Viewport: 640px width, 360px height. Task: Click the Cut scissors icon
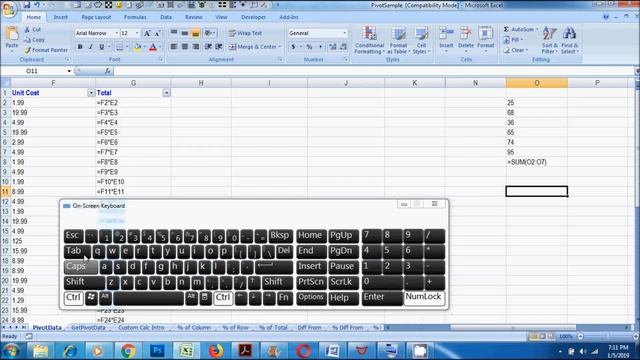(27, 29)
